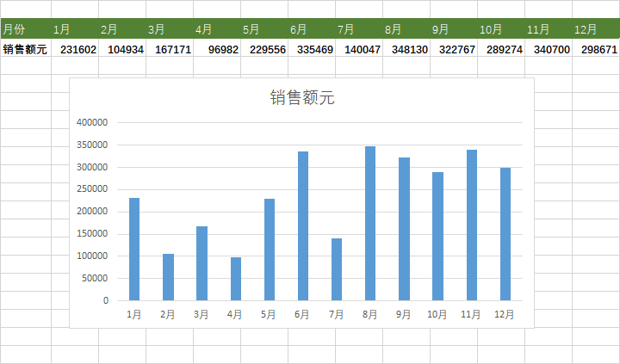The height and width of the screenshot is (364, 620).
Task: Click the cell containing 104934
Action: pyautogui.click(x=122, y=49)
